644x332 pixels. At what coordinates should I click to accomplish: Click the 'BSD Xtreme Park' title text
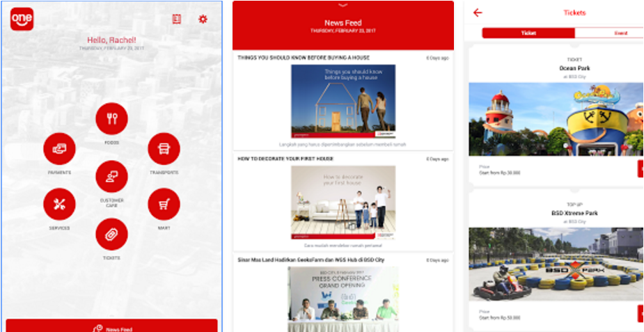[x=574, y=213]
